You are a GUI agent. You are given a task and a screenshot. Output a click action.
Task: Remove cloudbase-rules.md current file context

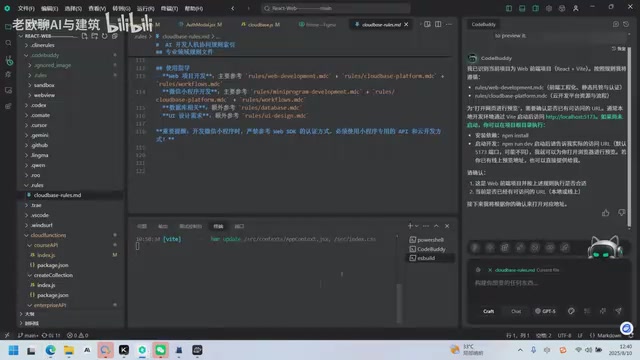[490, 270]
